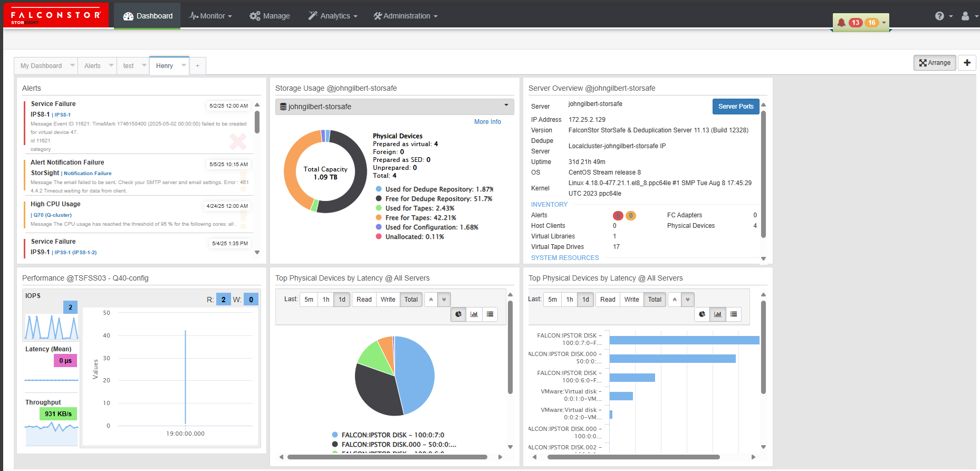Open the More Info link
Screen dimensions: 980x471
[487, 122]
